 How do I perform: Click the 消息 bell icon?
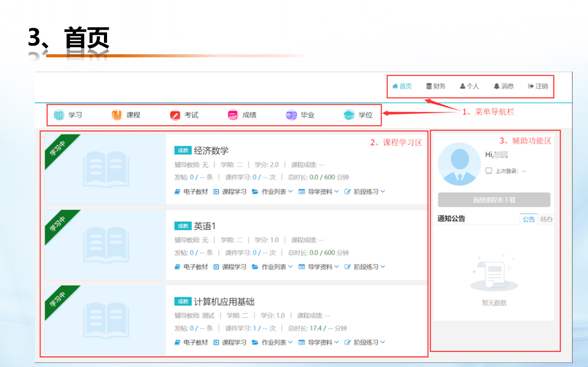point(496,87)
